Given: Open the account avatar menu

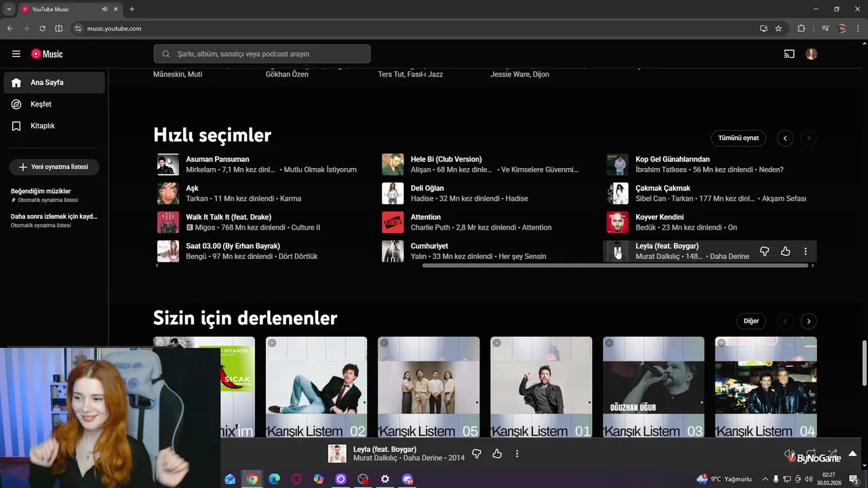Looking at the screenshot, I should [812, 54].
